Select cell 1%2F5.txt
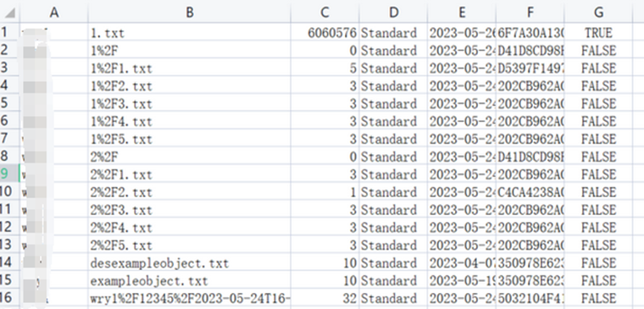This screenshot has width=644, height=309. (189, 139)
